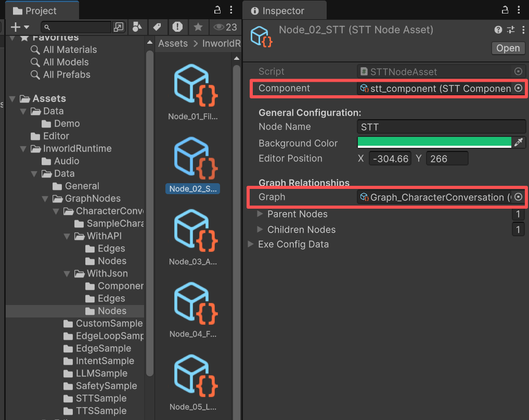
Task: Edit Editor Position Y value
Action: pos(447,159)
